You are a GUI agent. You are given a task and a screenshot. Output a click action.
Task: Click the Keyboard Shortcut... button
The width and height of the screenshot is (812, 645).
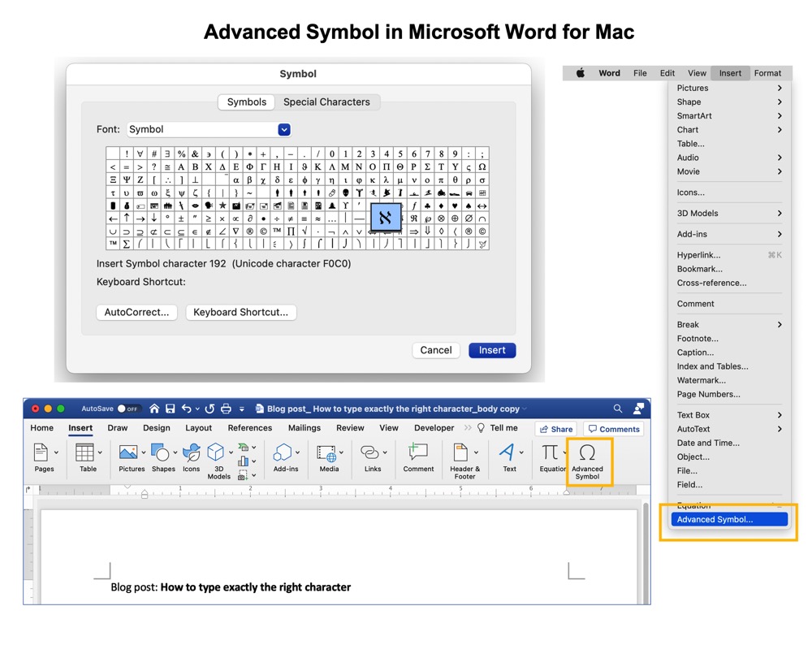click(241, 313)
